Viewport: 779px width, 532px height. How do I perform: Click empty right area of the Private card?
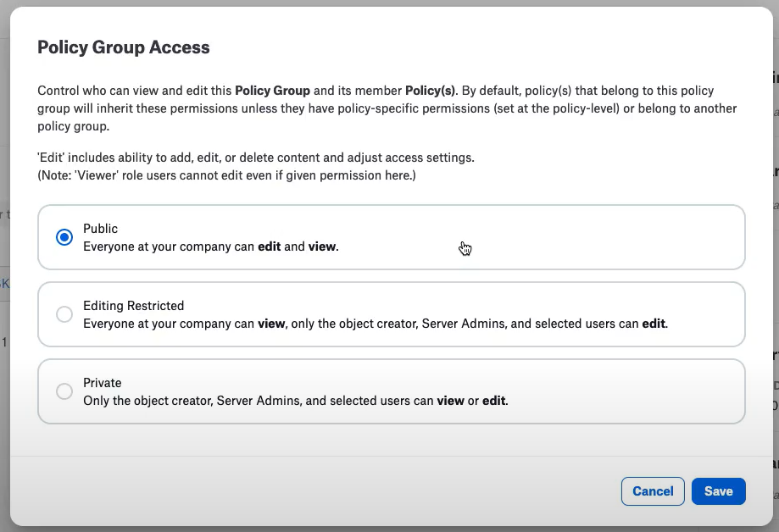(621, 391)
